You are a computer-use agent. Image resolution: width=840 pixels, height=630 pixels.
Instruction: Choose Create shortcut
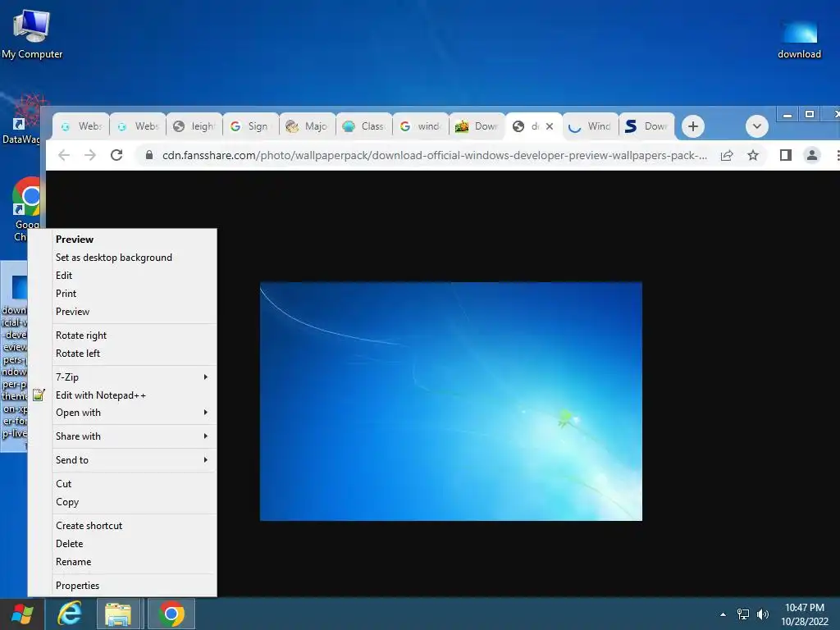point(134,526)
